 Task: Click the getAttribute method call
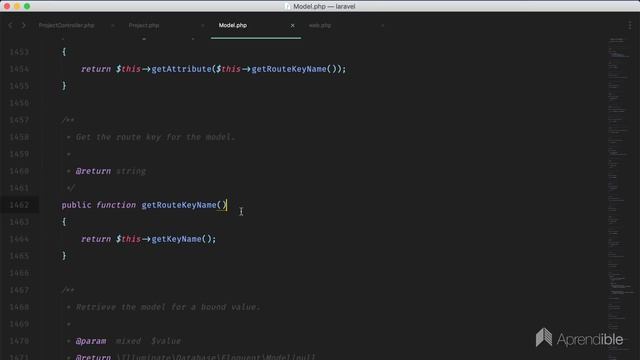click(181, 69)
